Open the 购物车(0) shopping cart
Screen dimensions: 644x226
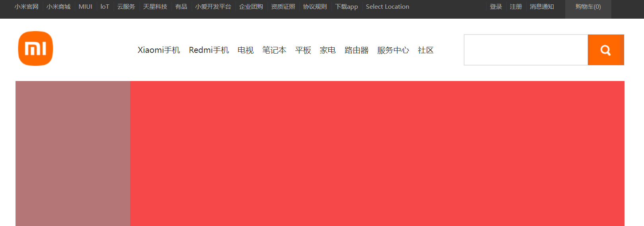coord(588,7)
